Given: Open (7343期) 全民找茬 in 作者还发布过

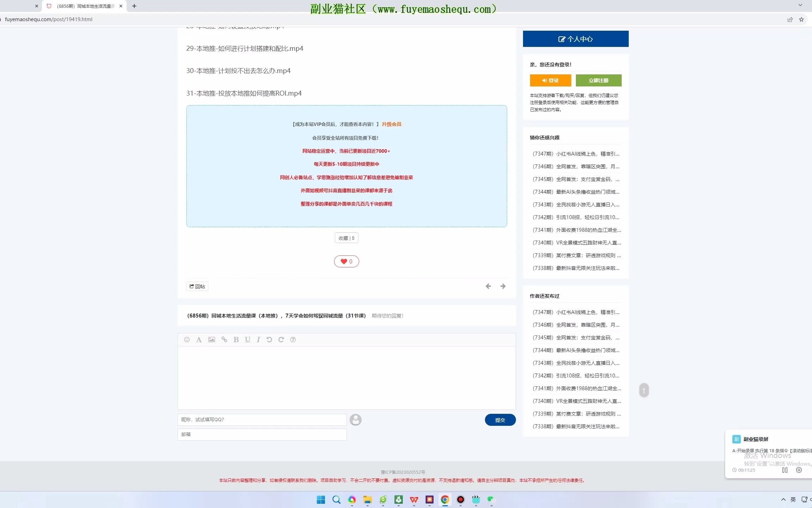Looking at the screenshot, I should [576, 363].
